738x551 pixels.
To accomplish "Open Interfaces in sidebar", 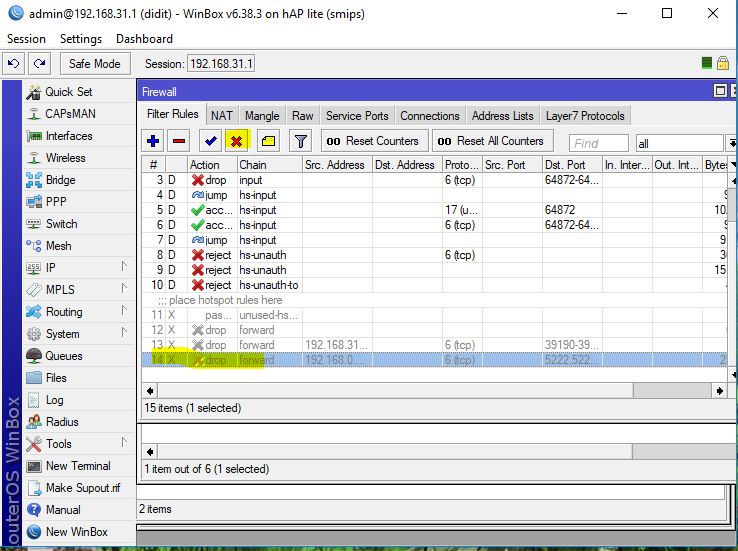I will tap(69, 136).
